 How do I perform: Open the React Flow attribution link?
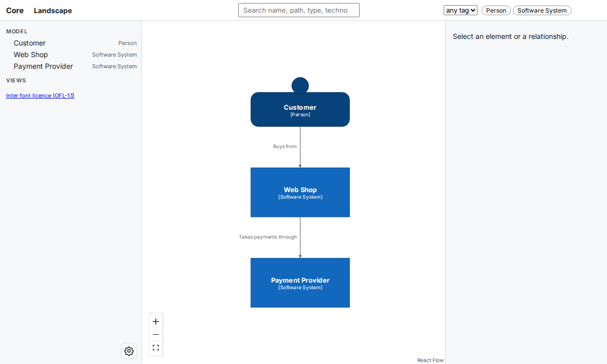430,360
